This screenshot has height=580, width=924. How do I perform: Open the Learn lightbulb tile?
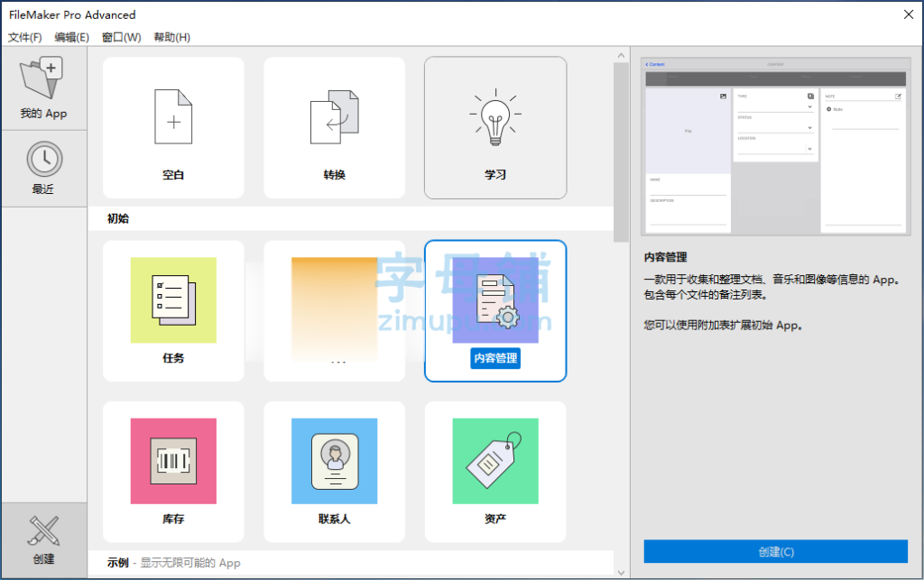[x=495, y=127]
